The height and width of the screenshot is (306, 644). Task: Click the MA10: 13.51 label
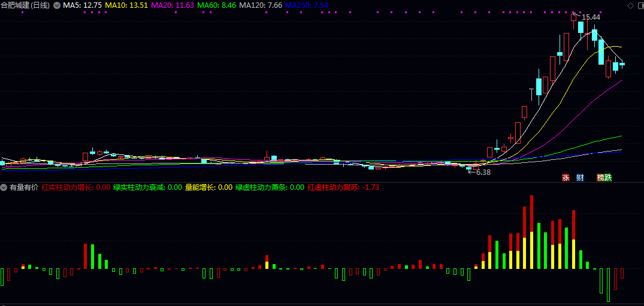point(126,6)
